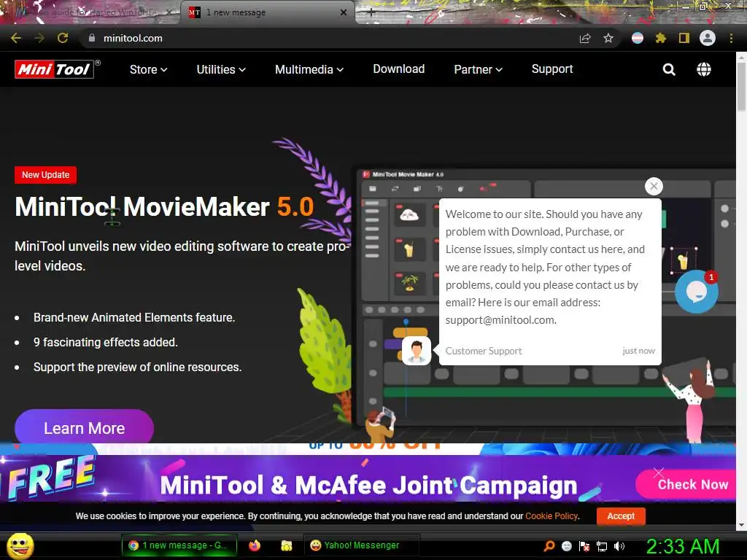Launch Firefox from taskbar
Screen dimensions: 747x560
255,545
